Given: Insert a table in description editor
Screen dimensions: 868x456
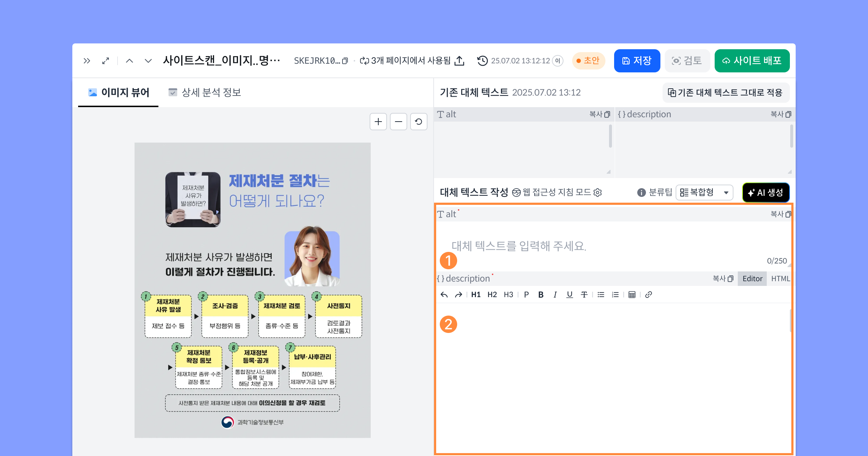Looking at the screenshot, I should [632, 295].
